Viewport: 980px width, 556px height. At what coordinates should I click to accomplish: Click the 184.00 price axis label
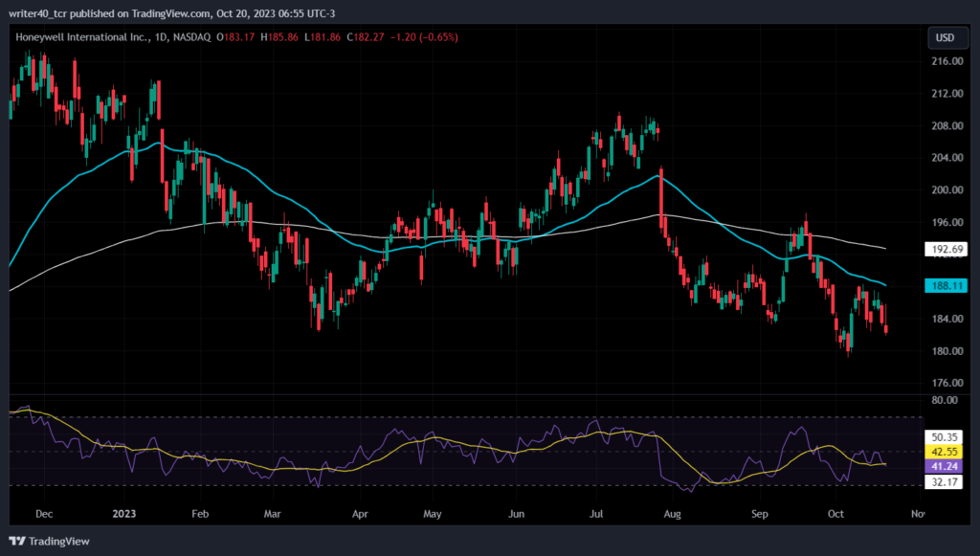click(947, 319)
